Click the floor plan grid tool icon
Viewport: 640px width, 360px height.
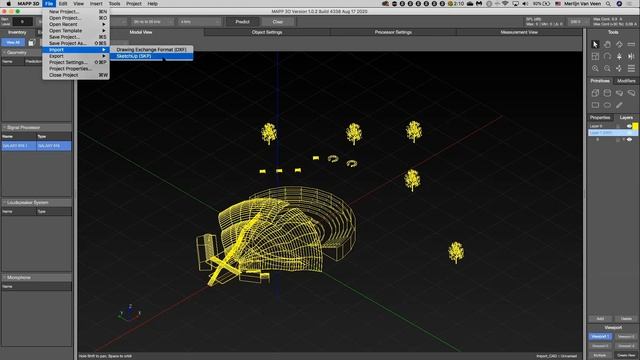[x=595, y=56]
